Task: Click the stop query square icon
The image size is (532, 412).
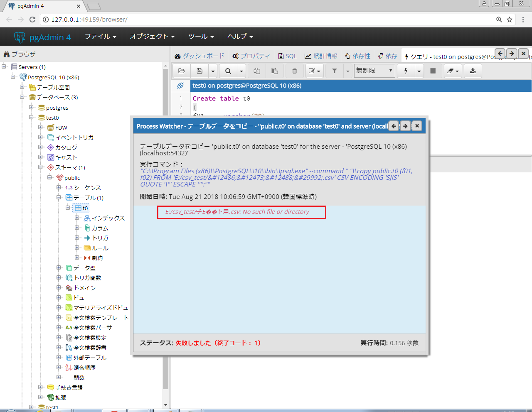Action: pyautogui.click(x=433, y=71)
